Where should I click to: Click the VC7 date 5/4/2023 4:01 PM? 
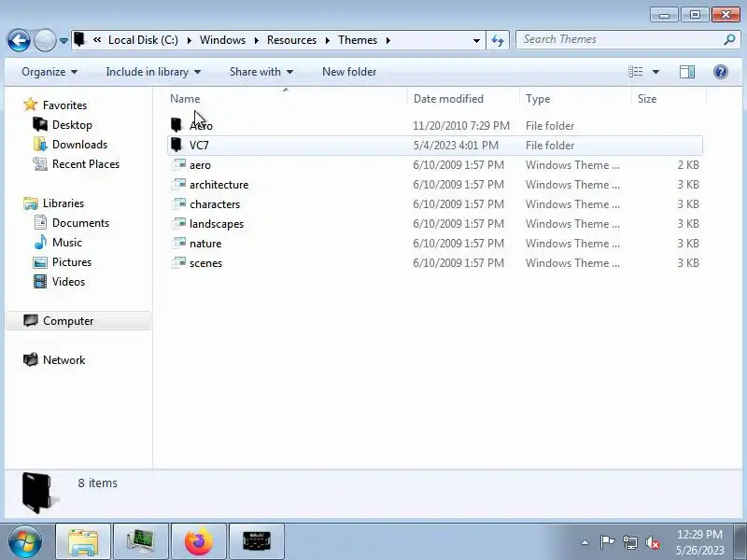click(x=456, y=146)
